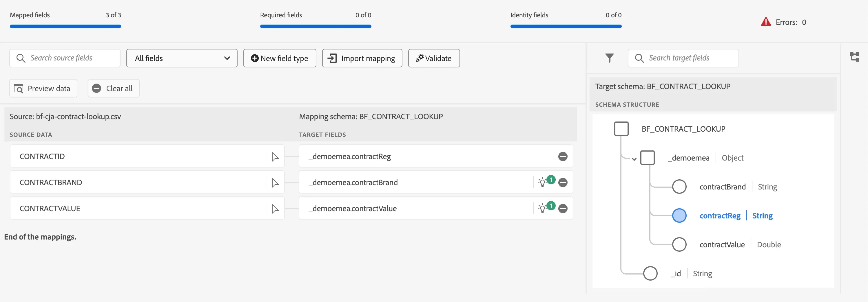The height and width of the screenshot is (302, 868).
Task: Click the filter funnel icon for target fields
Action: [609, 58]
